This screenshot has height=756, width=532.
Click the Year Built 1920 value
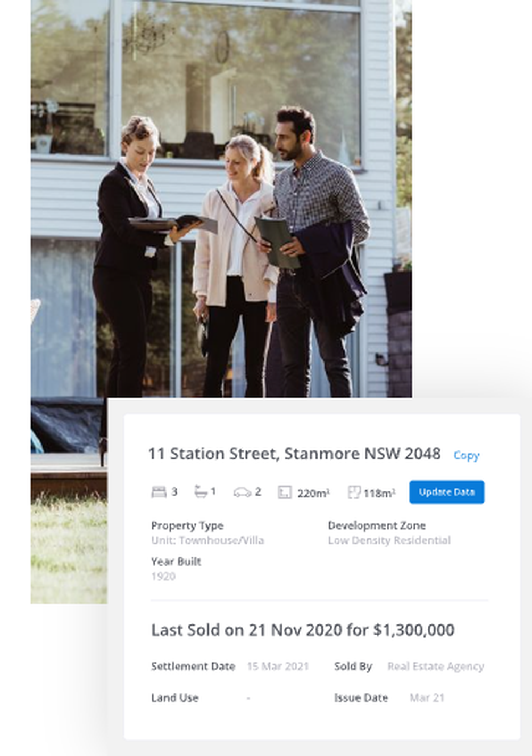point(163,577)
